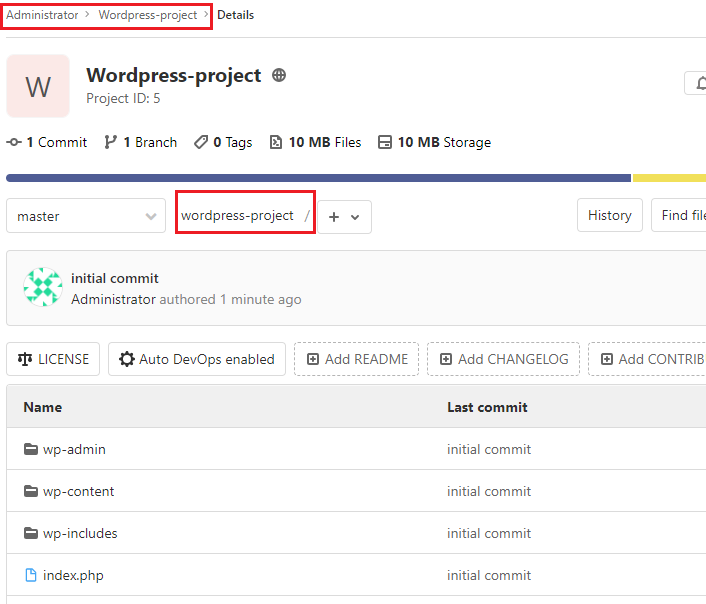Open the History button
The height and width of the screenshot is (604, 706).
610,215
